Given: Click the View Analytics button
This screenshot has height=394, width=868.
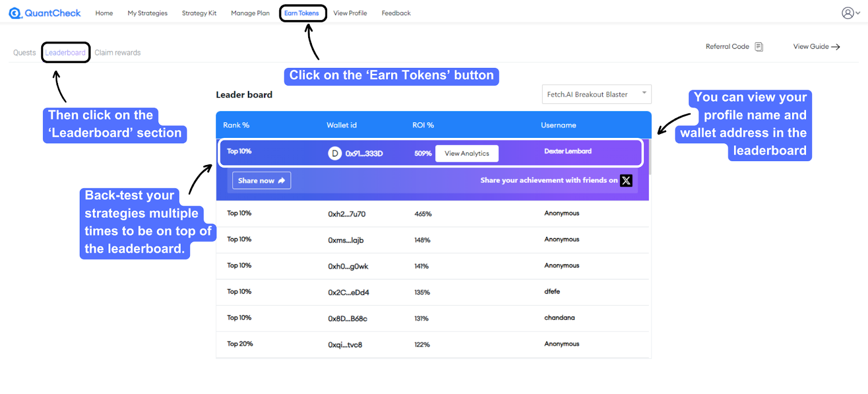Looking at the screenshot, I should [x=467, y=154].
